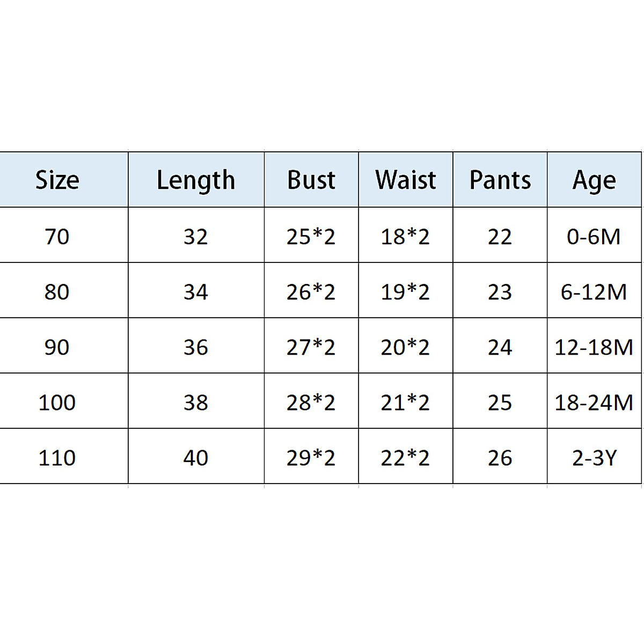The image size is (644, 644).
Task: Select the waist cell reading 22*2
Action: point(406,457)
